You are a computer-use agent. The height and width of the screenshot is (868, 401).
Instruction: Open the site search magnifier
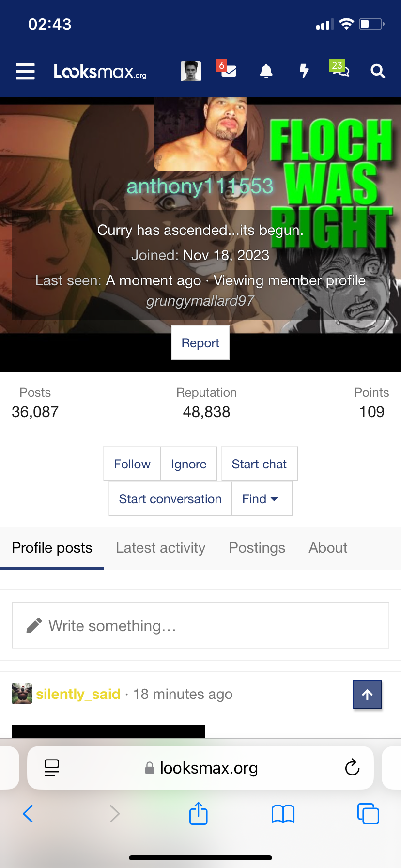point(378,72)
